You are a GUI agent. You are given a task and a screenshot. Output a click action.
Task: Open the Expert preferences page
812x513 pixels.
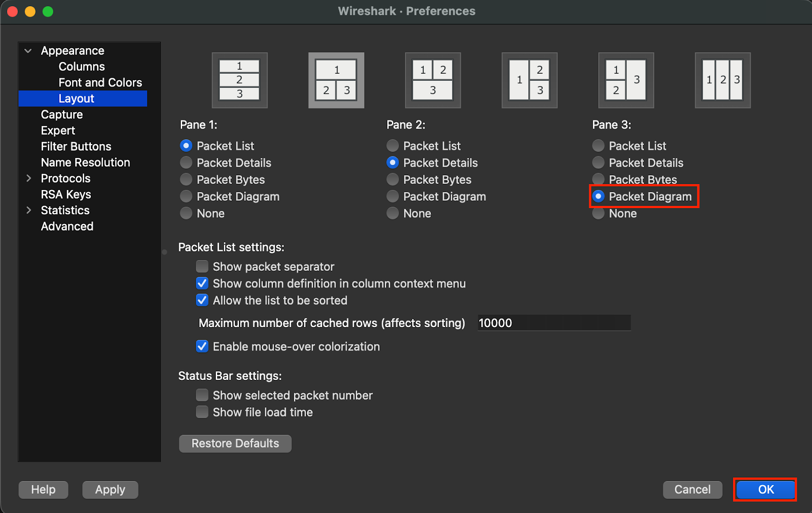tap(58, 131)
